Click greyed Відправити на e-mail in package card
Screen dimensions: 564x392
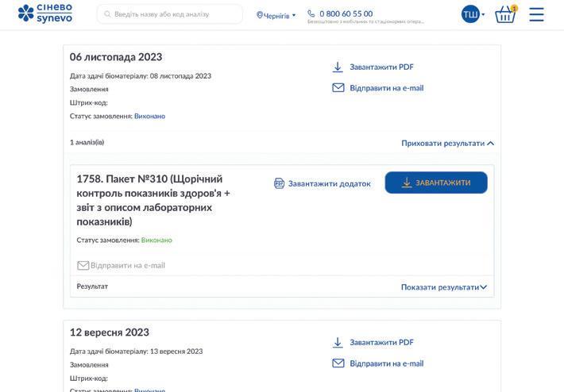click(127, 265)
